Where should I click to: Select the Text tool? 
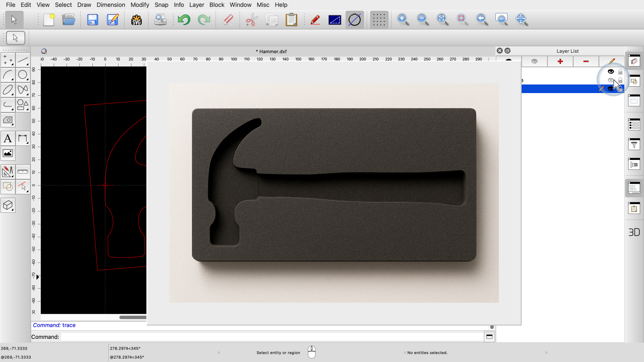8,139
